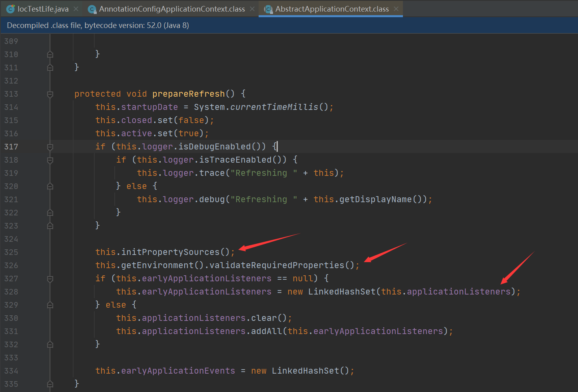578x392 pixels.
Task: Click the isDebugEnabled call
Action: click(x=215, y=147)
